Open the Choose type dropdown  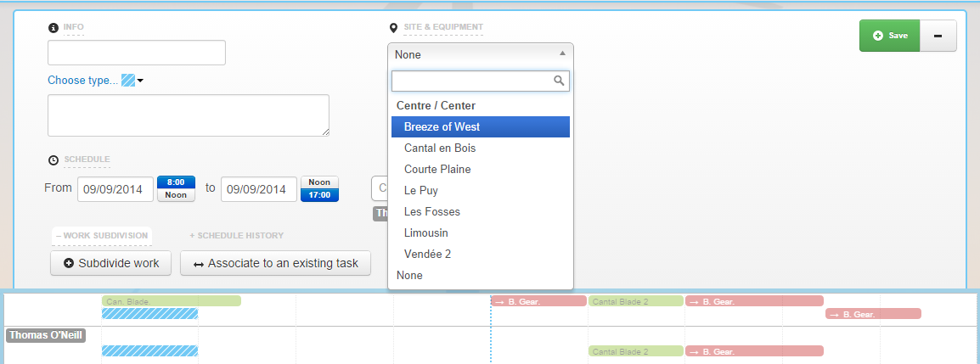click(x=83, y=81)
